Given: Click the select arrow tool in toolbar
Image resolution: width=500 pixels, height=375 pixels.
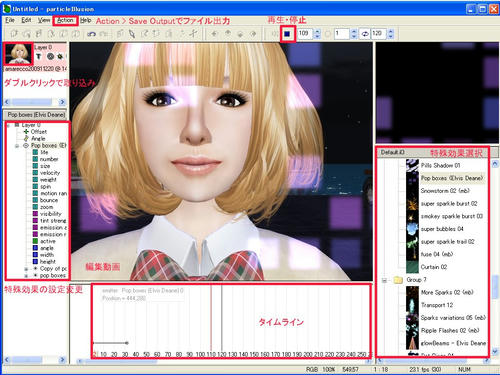Looking at the screenshot, I should [x=132, y=34].
